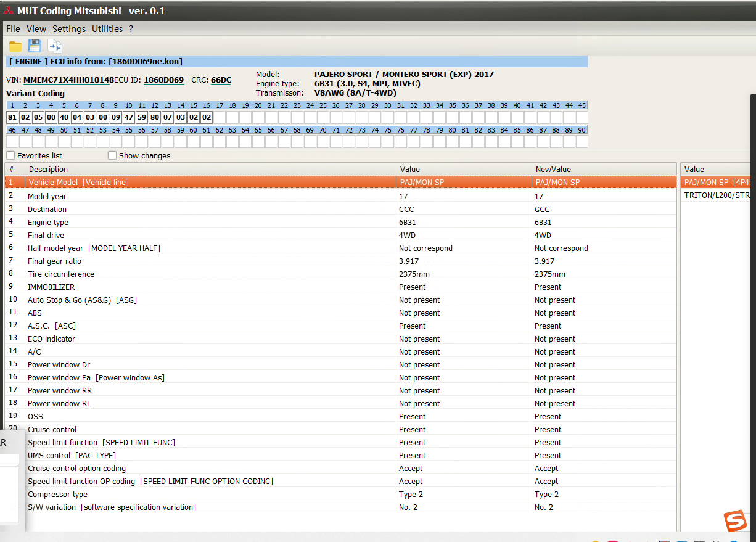The width and height of the screenshot is (756, 542).
Task: Select the Compressor type row
Action: click(x=351, y=494)
